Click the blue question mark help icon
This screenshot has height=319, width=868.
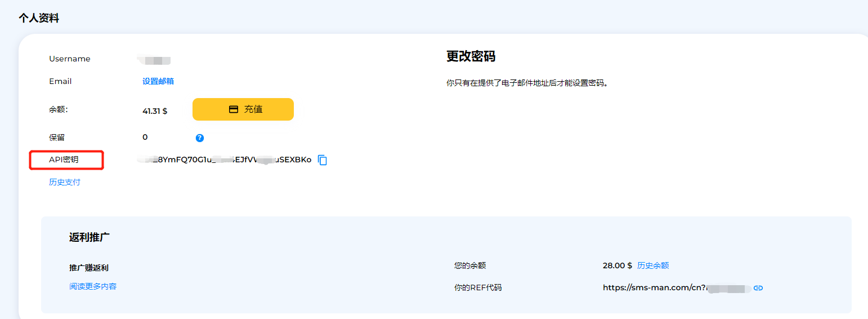200,138
